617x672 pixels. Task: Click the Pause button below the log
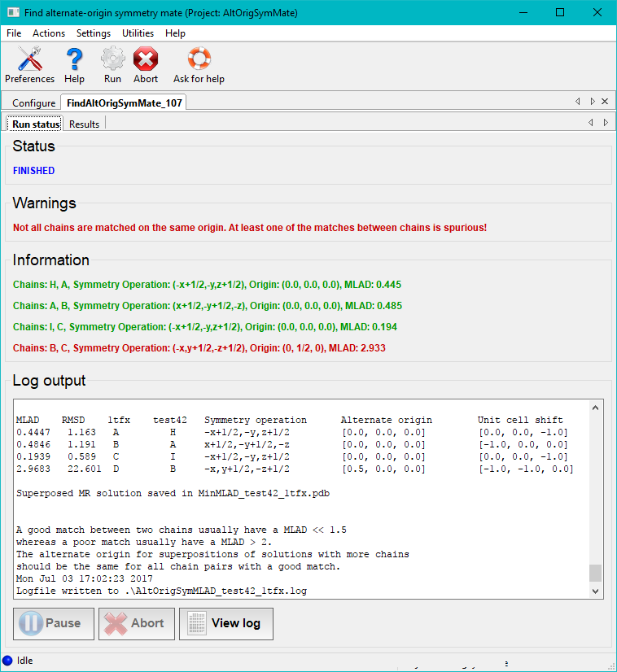pos(52,623)
